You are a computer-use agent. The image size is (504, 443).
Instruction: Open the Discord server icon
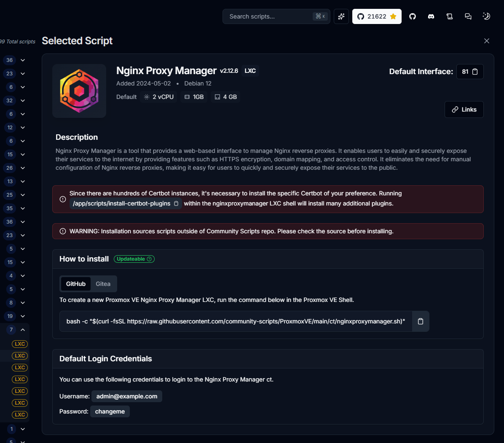click(431, 16)
